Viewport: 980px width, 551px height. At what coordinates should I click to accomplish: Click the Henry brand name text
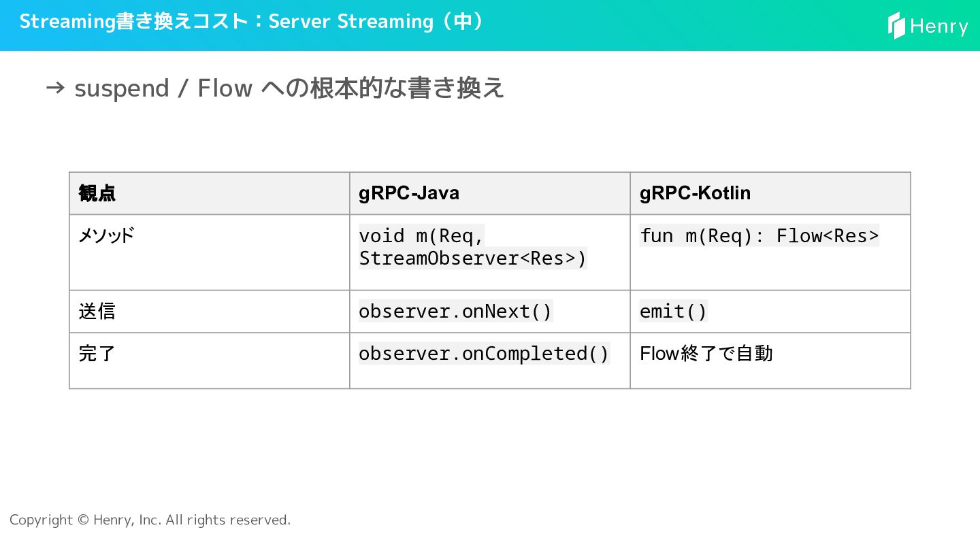click(x=938, y=27)
